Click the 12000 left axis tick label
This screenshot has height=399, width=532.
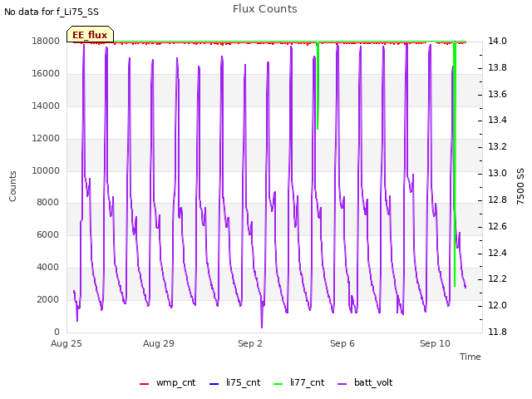(46, 139)
